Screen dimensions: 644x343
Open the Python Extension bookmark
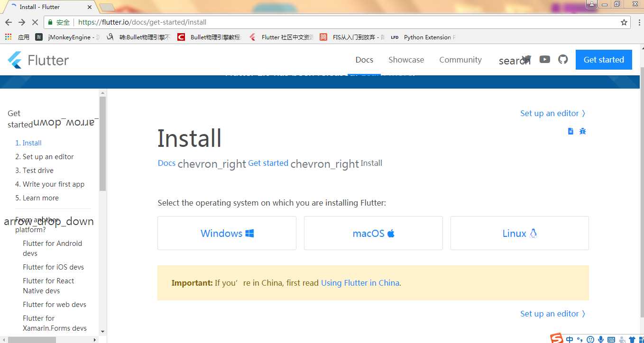click(423, 37)
